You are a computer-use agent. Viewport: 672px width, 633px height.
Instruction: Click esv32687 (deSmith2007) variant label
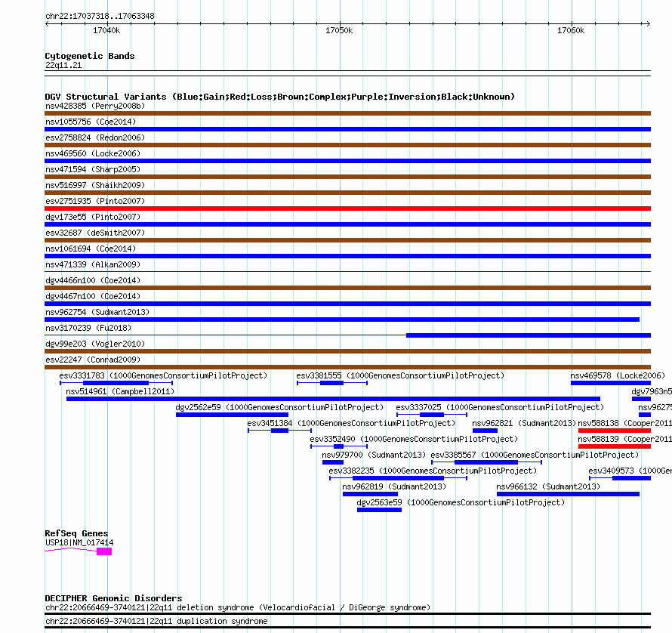click(x=95, y=233)
